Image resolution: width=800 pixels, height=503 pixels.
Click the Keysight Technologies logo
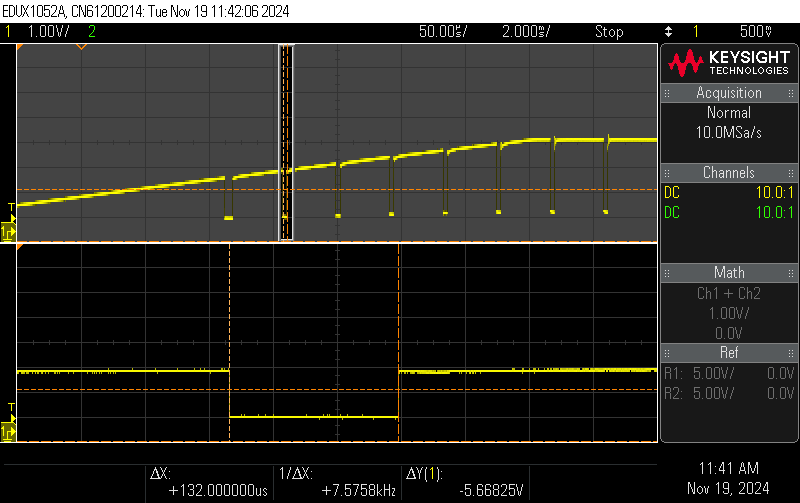[x=729, y=63]
